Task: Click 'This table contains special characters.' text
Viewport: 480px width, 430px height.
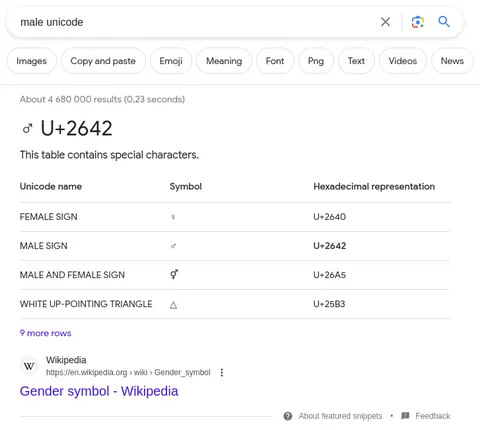Action: coord(109,155)
